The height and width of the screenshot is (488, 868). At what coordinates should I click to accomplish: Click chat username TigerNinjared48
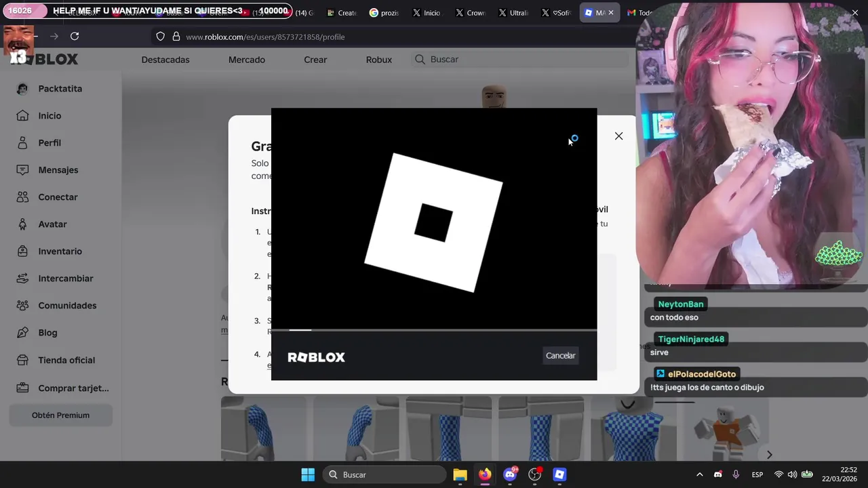[691, 339]
